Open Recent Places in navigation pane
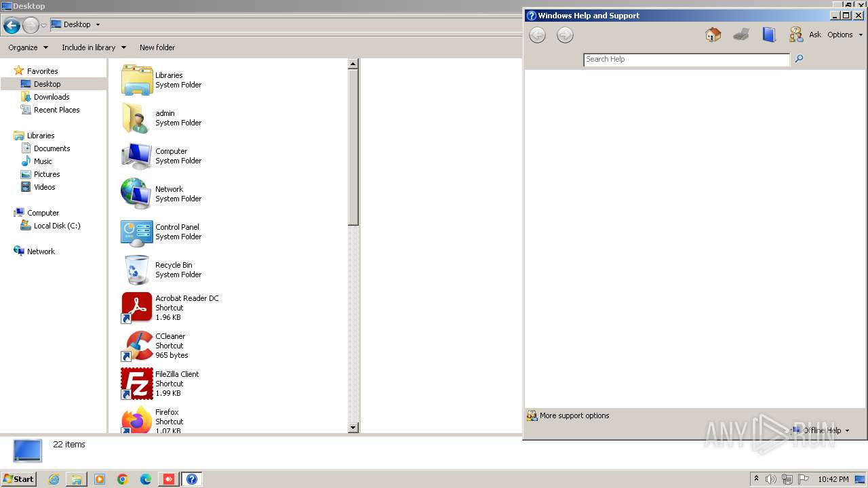The height and width of the screenshot is (488, 868). 56,110
